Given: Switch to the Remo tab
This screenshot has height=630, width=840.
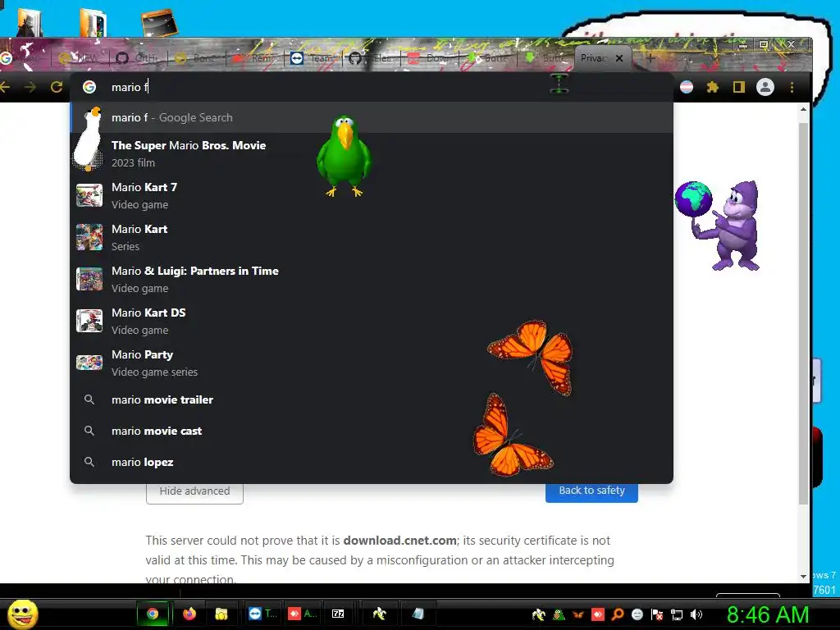Looking at the screenshot, I should coord(256,58).
